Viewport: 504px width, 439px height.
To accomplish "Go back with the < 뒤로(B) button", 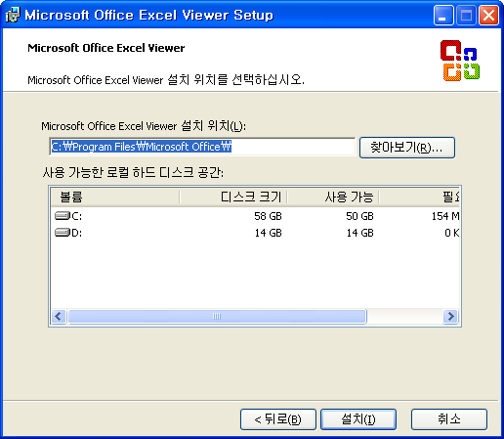I will pos(278,419).
